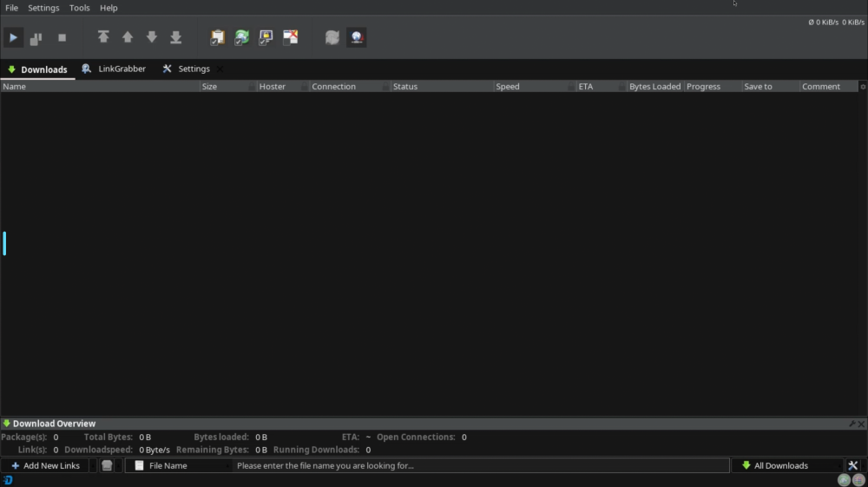The image size is (868, 487).
Task: Click the JDownloader logo in status bar
Action: (x=8, y=480)
